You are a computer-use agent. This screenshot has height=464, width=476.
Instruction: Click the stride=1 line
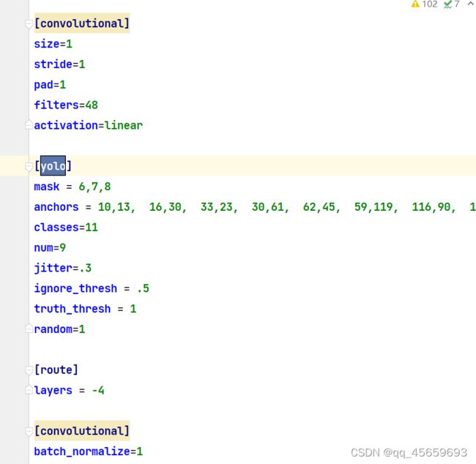59,64
